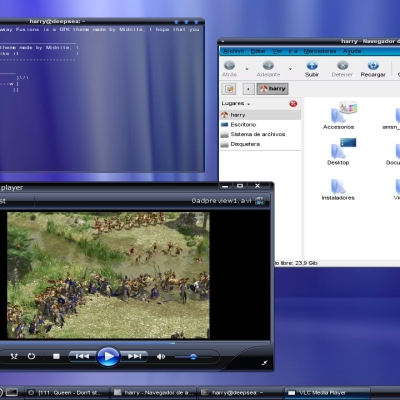Open the Ir a menu

click(x=293, y=51)
